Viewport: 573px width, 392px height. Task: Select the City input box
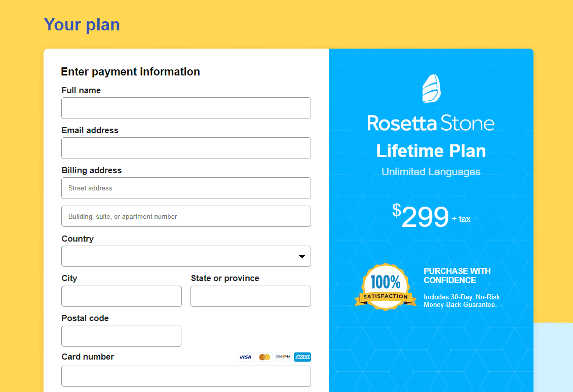(121, 296)
